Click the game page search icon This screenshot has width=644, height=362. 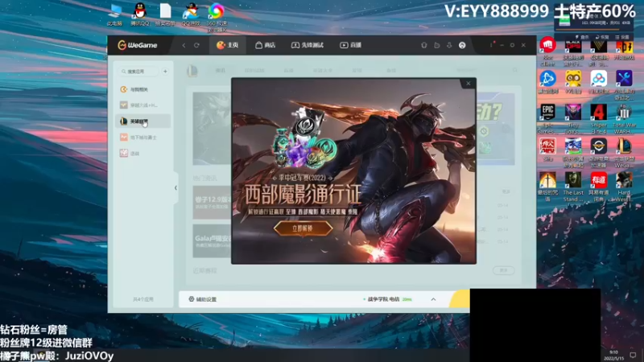pos(515,71)
